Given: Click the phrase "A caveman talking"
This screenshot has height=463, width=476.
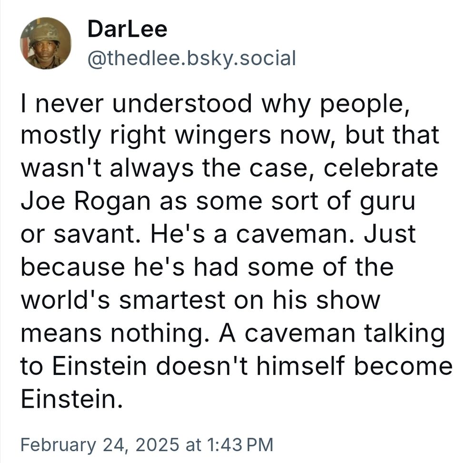Looking at the screenshot, I should click(x=332, y=333).
